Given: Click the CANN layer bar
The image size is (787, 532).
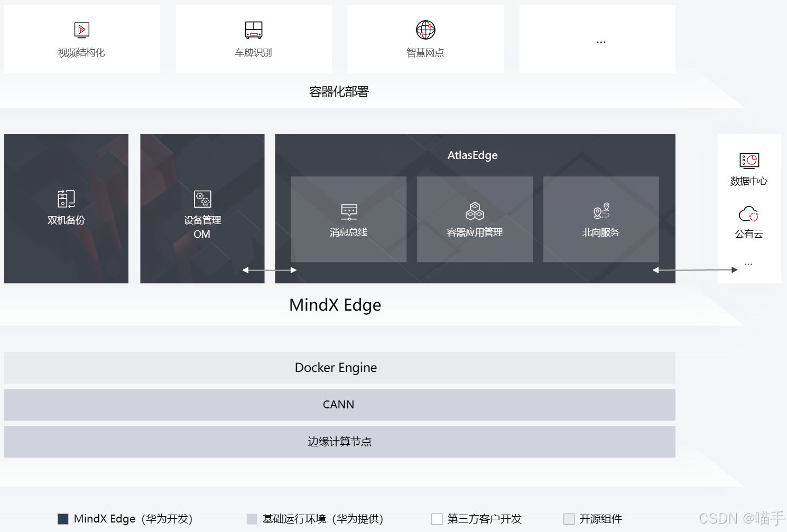Looking at the screenshot, I should (x=340, y=405).
